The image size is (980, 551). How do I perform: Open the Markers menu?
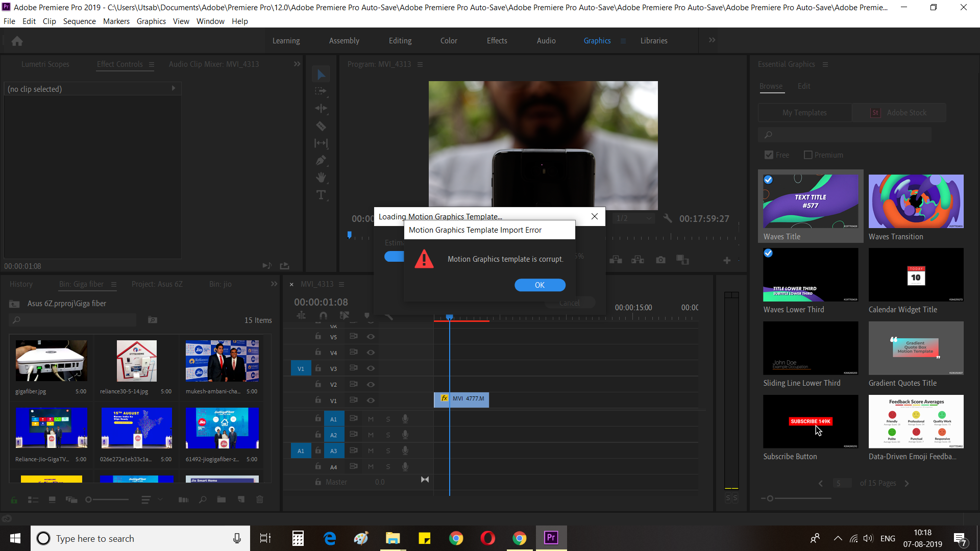[116, 21]
